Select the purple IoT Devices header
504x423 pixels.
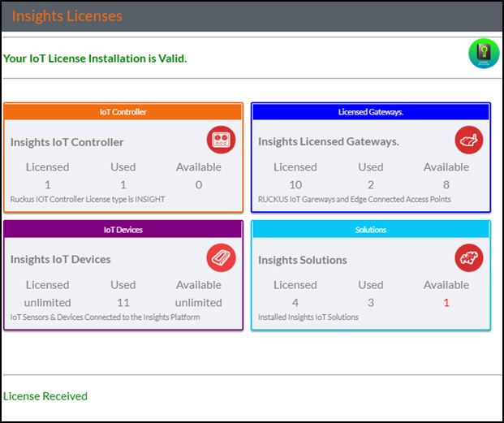coord(123,230)
